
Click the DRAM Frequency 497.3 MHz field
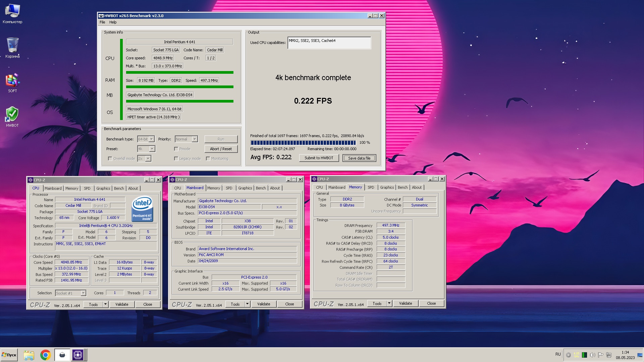coord(391,226)
